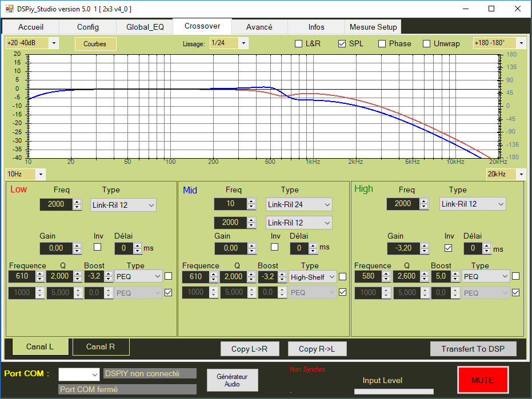Increase the Mid Délai with spinner up
This screenshot has width=532, height=399.
coord(313,245)
